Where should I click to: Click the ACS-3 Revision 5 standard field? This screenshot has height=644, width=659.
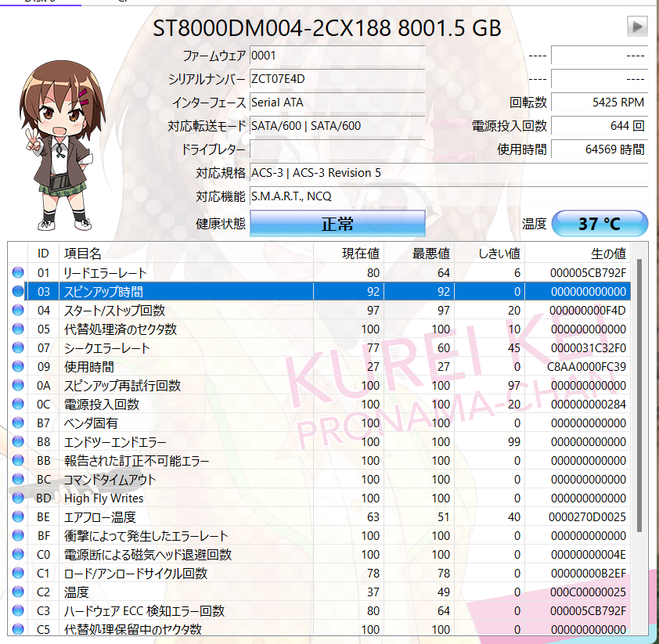tap(449, 173)
